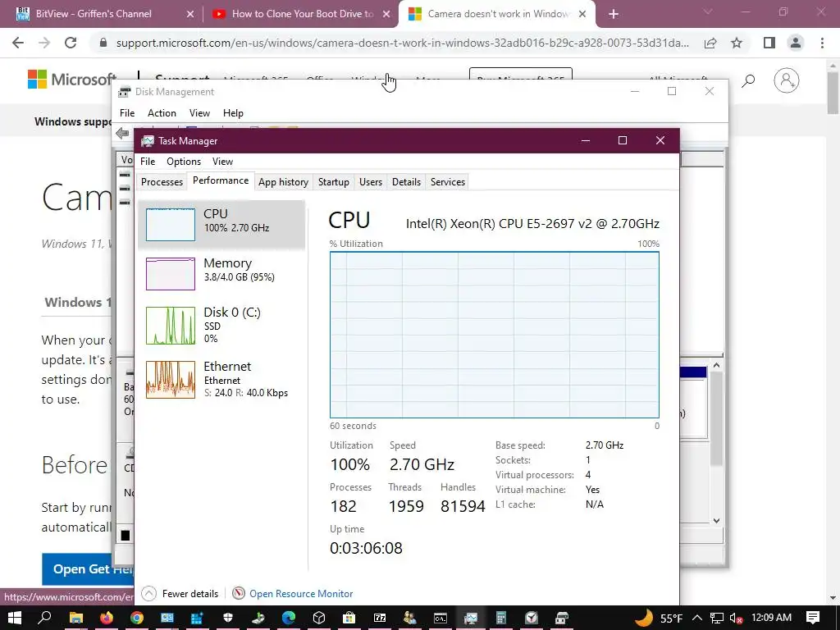Image resolution: width=840 pixels, height=630 pixels.
Task: Open Google Chrome from taskbar
Action: tap(137, 618)
